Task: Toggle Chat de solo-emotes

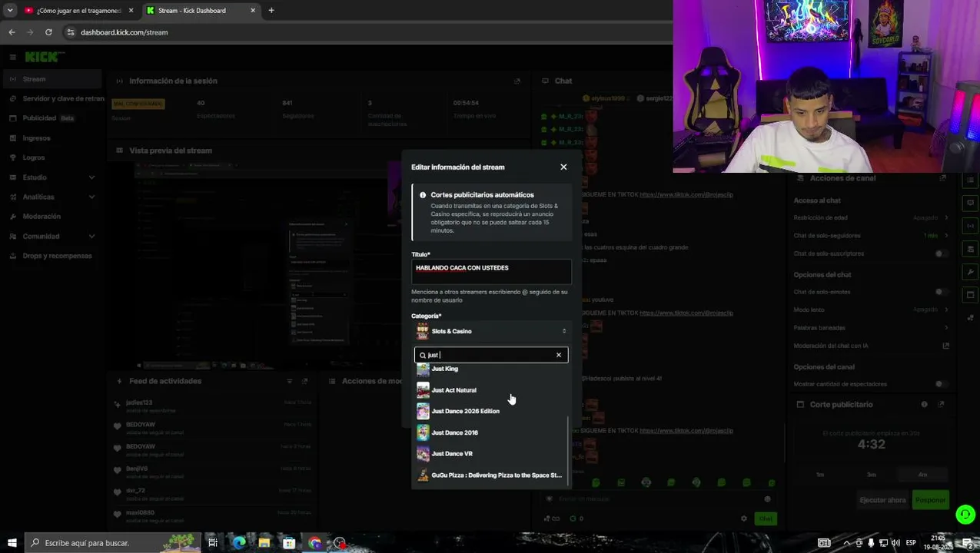Action: [x=939, y=292]
